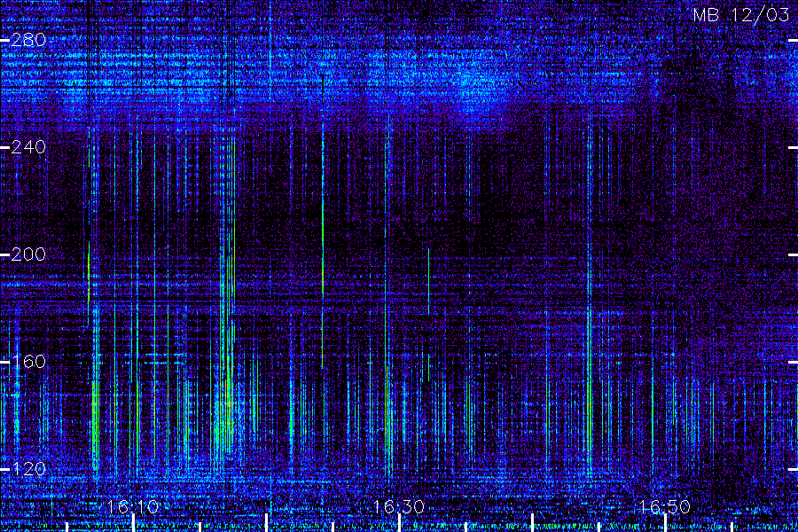Select the tick mark below 16:10

(134, 523)
